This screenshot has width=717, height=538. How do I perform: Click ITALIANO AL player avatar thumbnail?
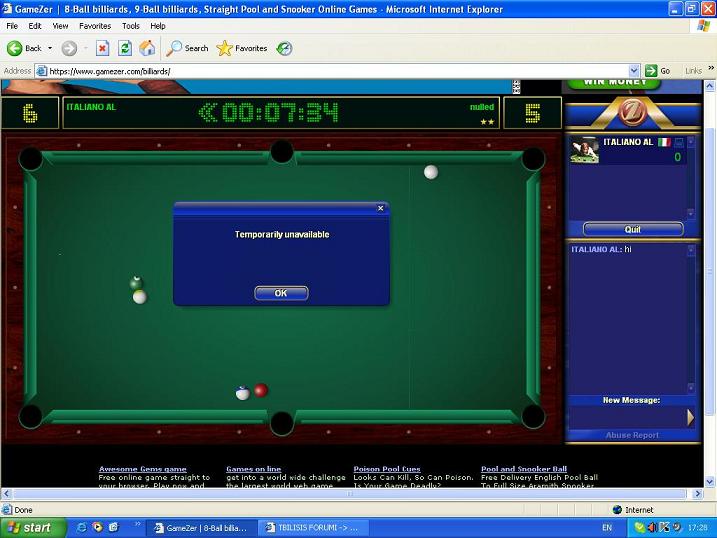(584, 150)
